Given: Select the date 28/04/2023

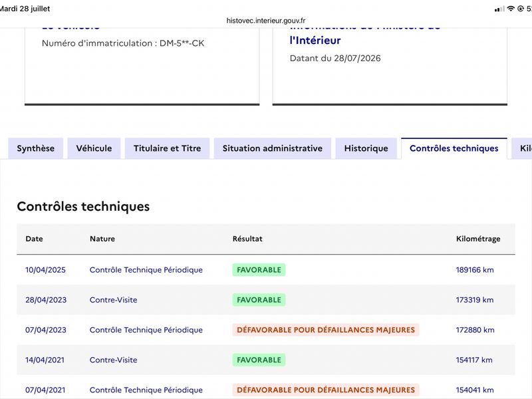Looking at the screenshot, I should pyautogui.click(x=46, y=300).
